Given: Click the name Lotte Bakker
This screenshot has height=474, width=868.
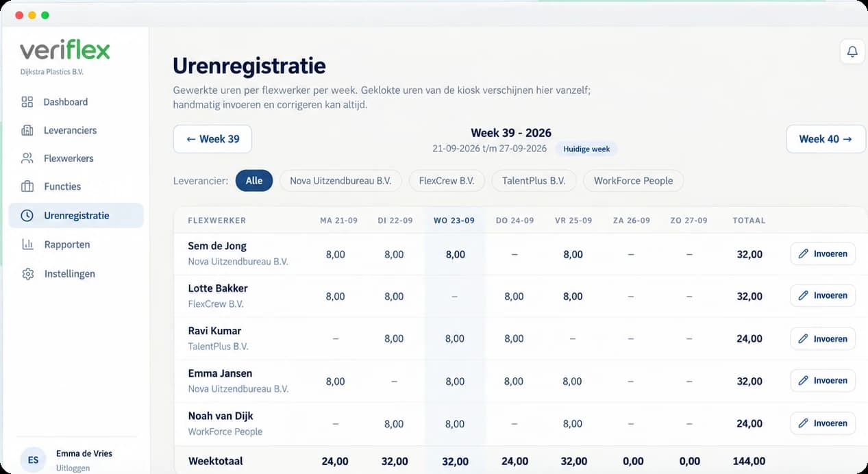Looking at the screenshot, I should tap(218, 288).
